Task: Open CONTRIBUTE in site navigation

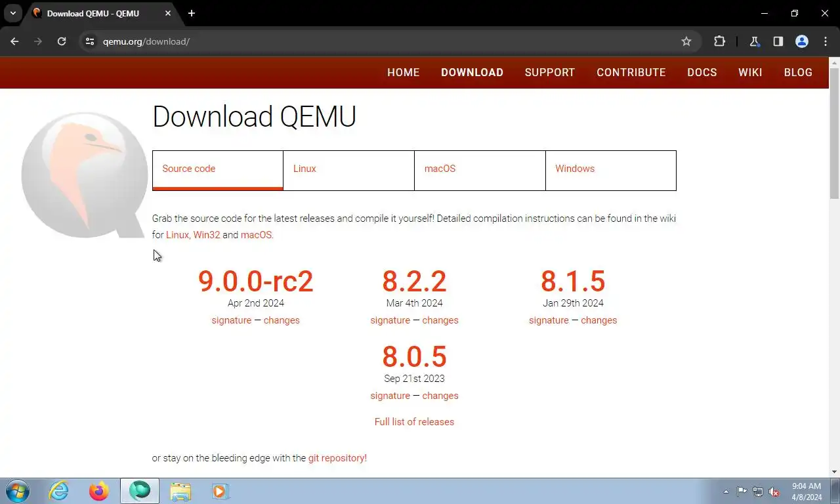Action: [631, 73]
